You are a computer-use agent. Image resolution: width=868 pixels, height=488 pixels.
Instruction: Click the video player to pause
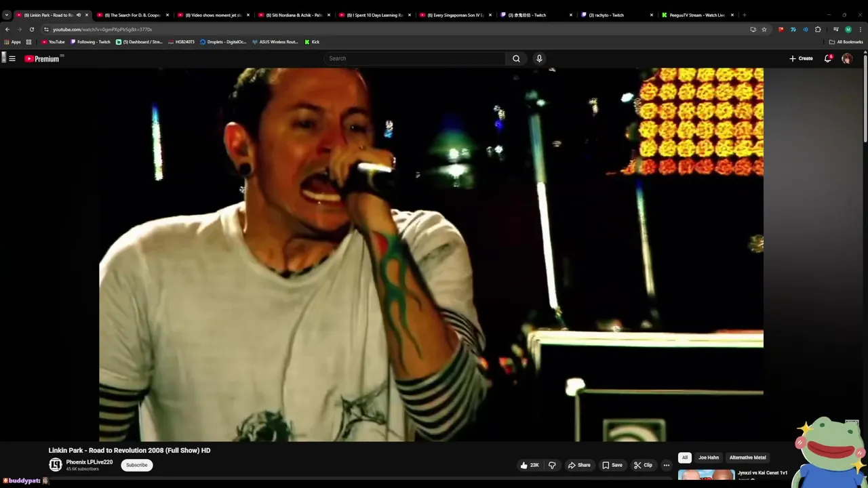tap(431, 254)
